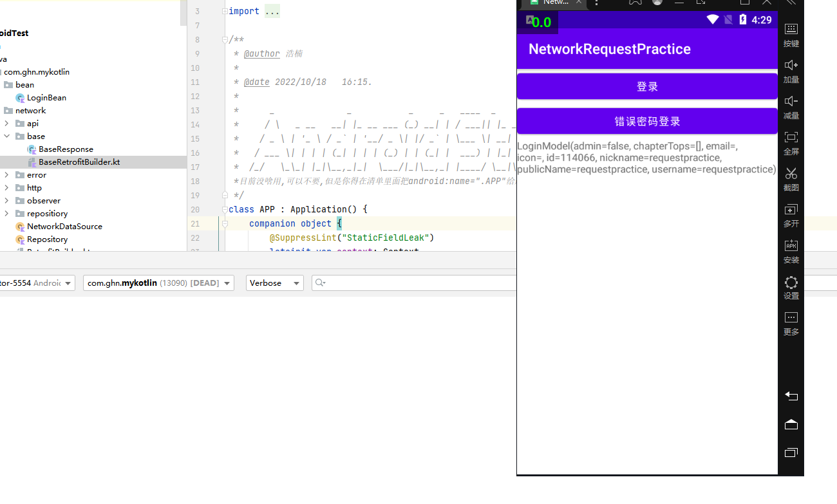The width and height of the screenshot is (837, 504).
Task: Click the BaseRetrofitBuilder.kt file icon
Action: click(32, 162)
